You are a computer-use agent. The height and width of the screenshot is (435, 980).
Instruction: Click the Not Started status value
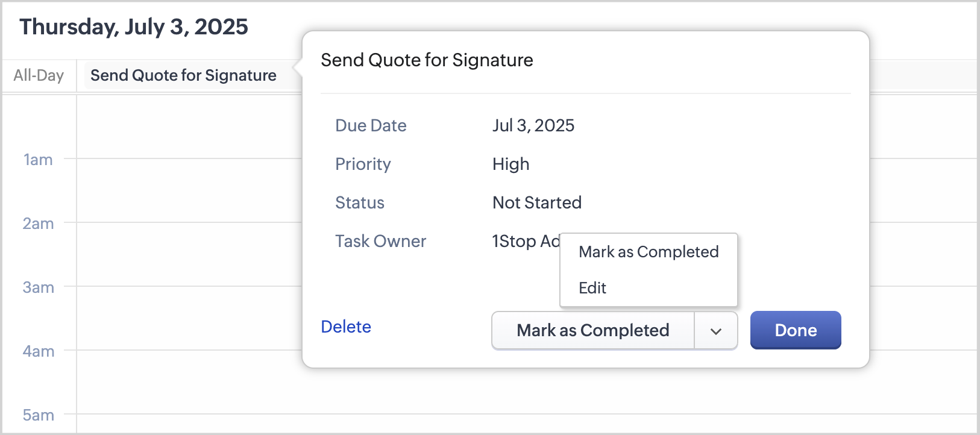(x=536, y=202)
